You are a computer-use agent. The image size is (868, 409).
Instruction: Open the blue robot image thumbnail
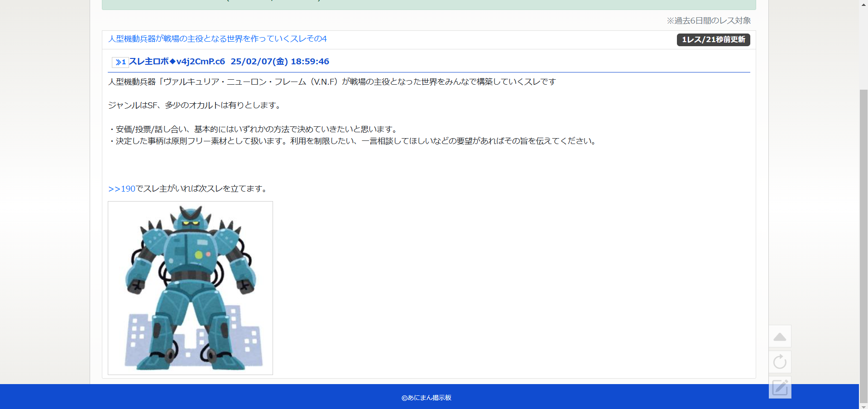pos(190,288)
